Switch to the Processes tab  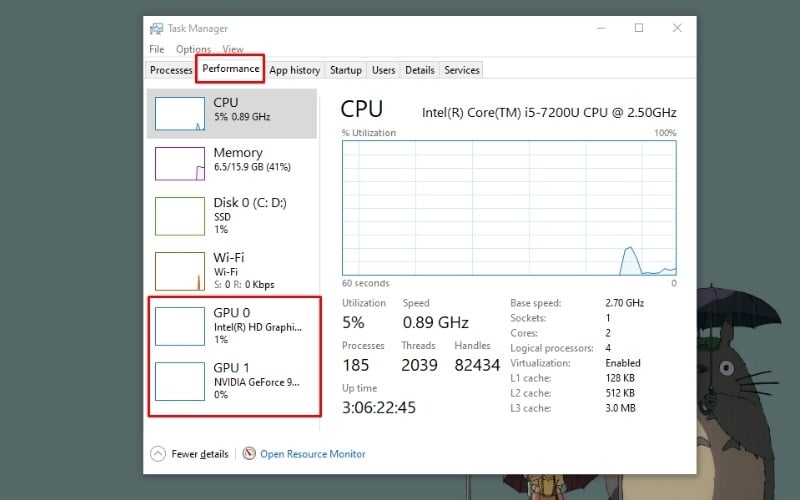(171, 70)
